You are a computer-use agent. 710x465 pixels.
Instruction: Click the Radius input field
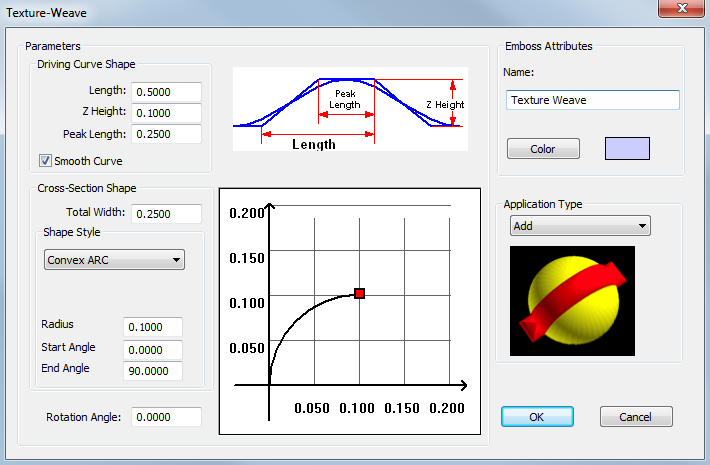(x=153, y=327)
